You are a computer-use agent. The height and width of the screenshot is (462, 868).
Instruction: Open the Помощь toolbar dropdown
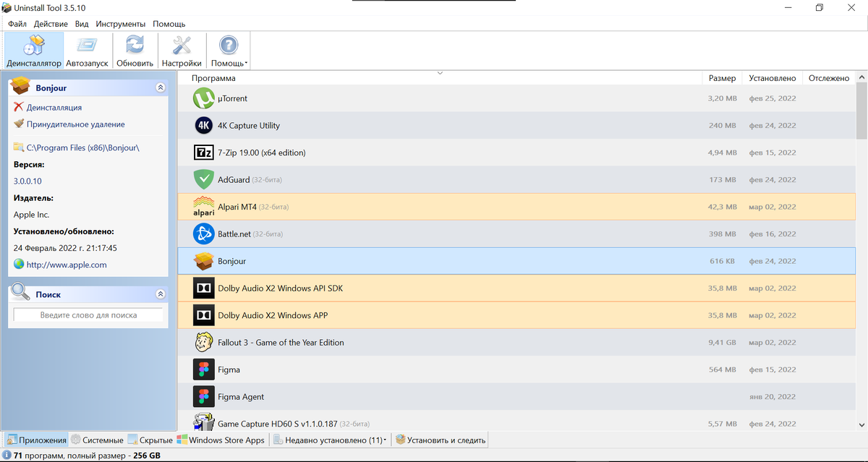click(229, 51)
